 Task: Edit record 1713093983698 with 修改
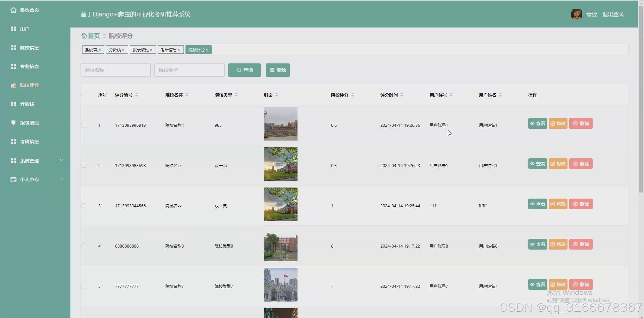pyautogui.click(x=558, y=164)
